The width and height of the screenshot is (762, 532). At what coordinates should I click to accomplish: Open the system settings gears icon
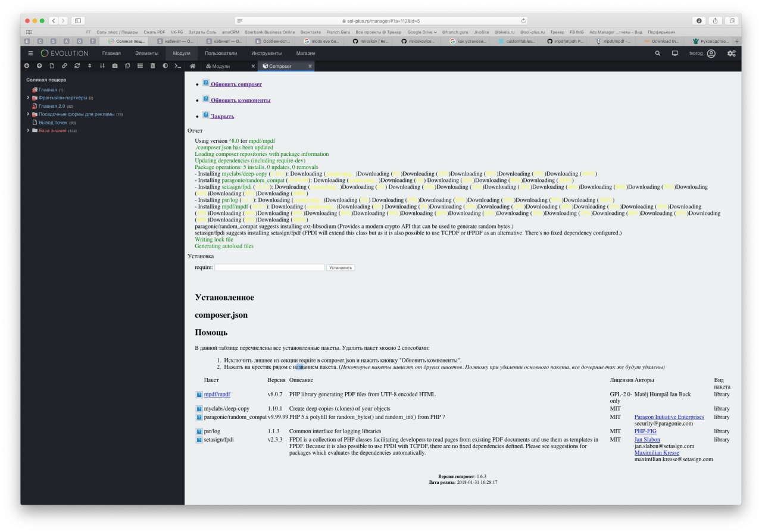click(x=731, y=53)
